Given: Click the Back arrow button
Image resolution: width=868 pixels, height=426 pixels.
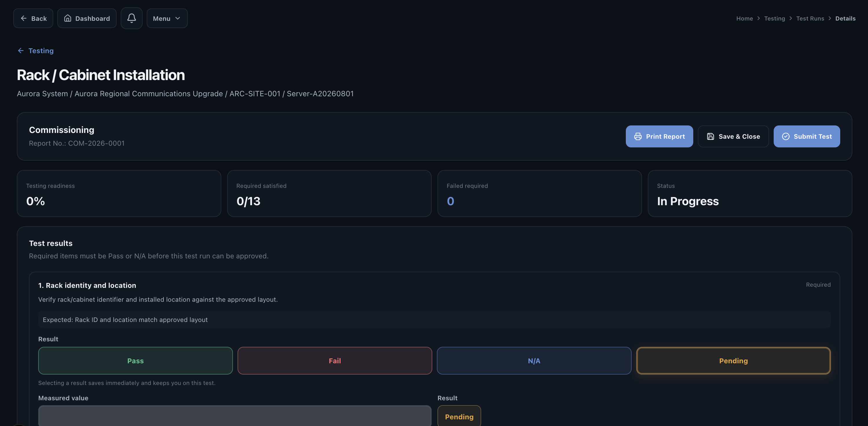Looking at the screenshot, I should [33, 18].
